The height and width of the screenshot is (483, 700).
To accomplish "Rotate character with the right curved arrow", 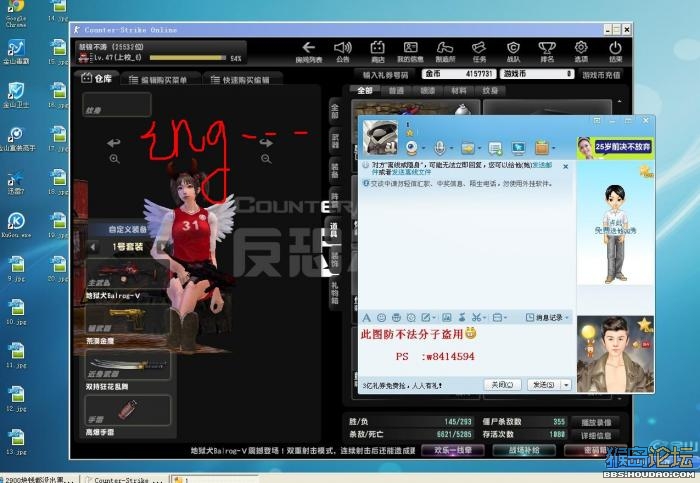I will point(266,143).
